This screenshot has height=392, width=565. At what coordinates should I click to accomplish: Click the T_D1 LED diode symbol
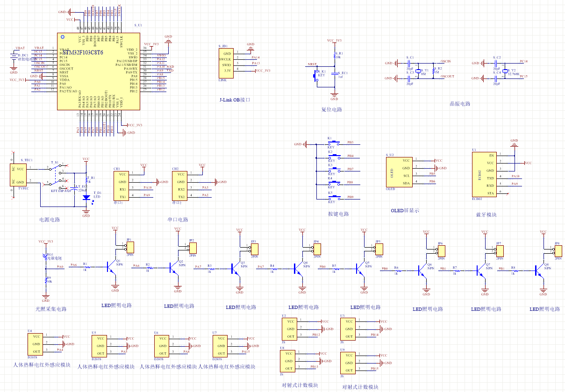pyautogui.click(x=86, y=197)
